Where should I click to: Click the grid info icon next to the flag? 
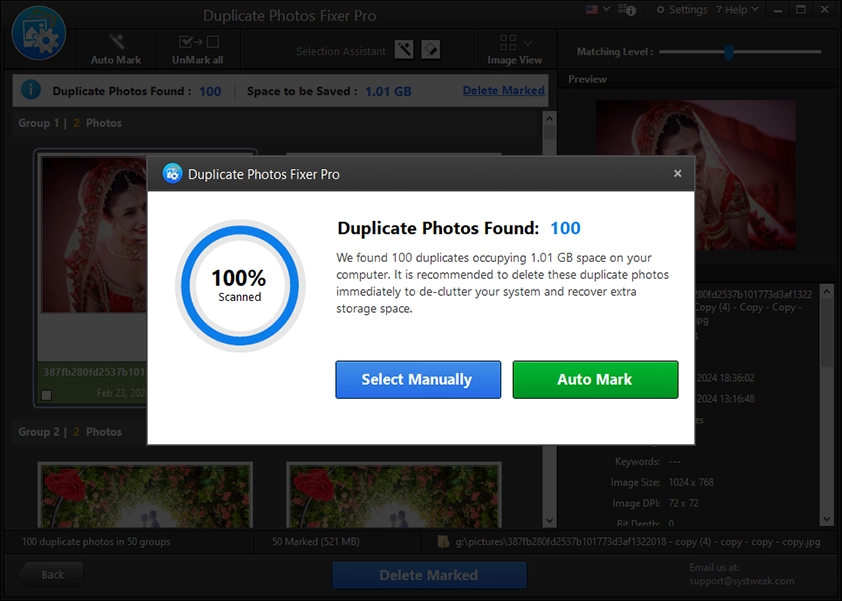[627, 10]
